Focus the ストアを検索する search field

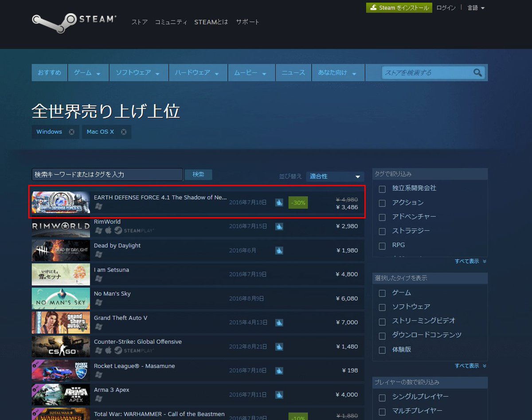click(x=427, y=73)
